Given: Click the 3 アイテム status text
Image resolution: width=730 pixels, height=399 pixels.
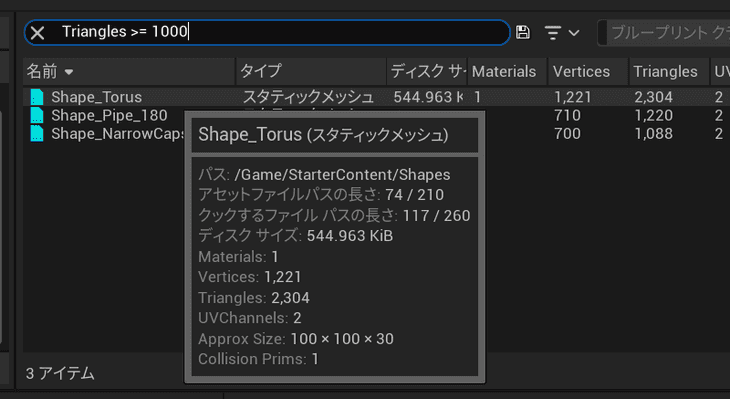Looking at the screenshot, I should tap(60, 373).
